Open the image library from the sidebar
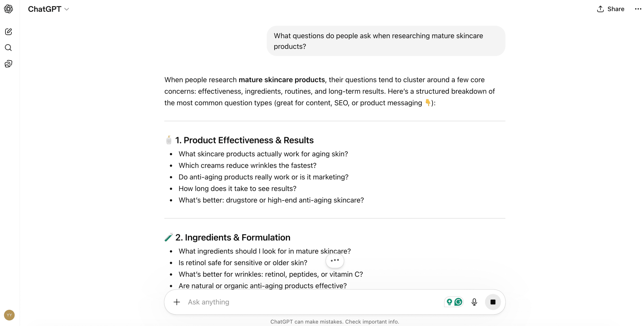The height and width of the screenshot is (326, 644). tap(9, 64)
